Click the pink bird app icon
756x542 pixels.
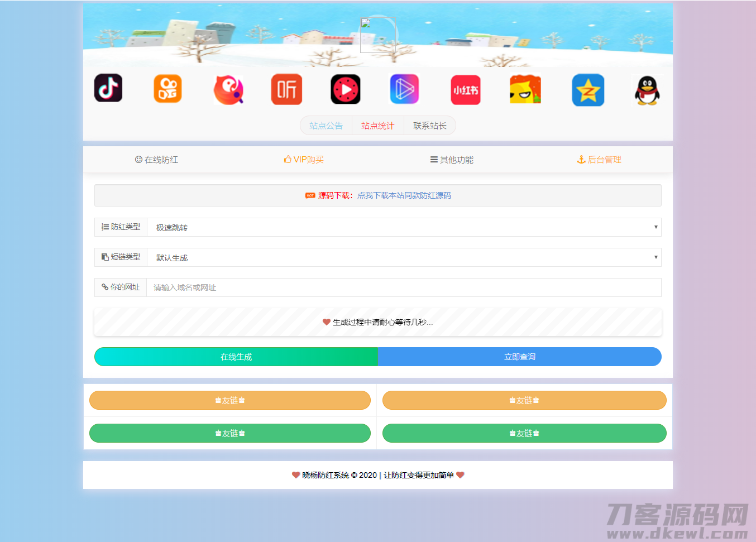228,89
